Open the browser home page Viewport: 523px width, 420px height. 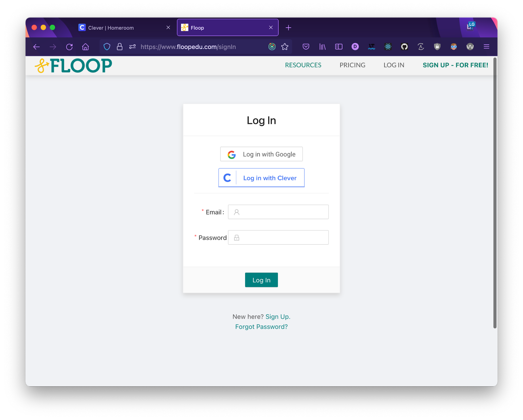pyautogui.click(x=85, y=47)
